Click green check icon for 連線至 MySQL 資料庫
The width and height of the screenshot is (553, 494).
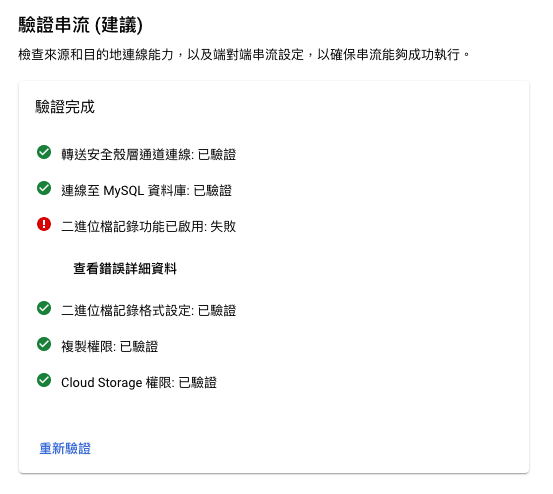pyautogui.click(x=44, y=188)
